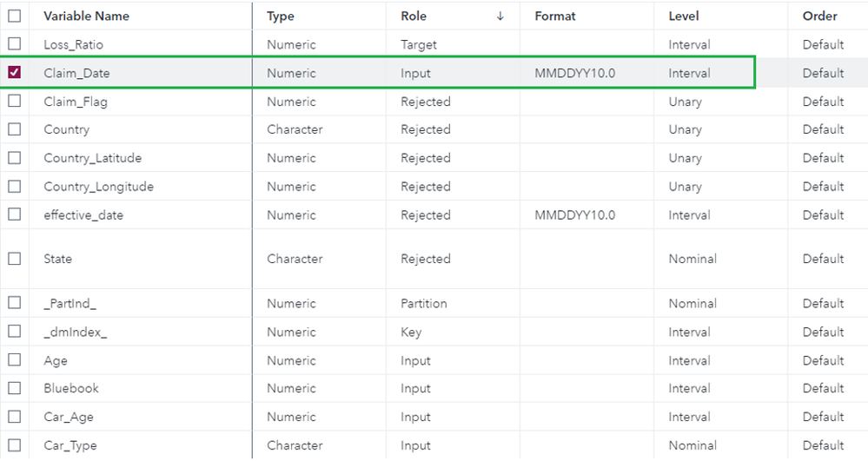This screenshot has height=461, width=868.
Task: Open the Role cell for Claim_Date
Action: coord(415,74)
